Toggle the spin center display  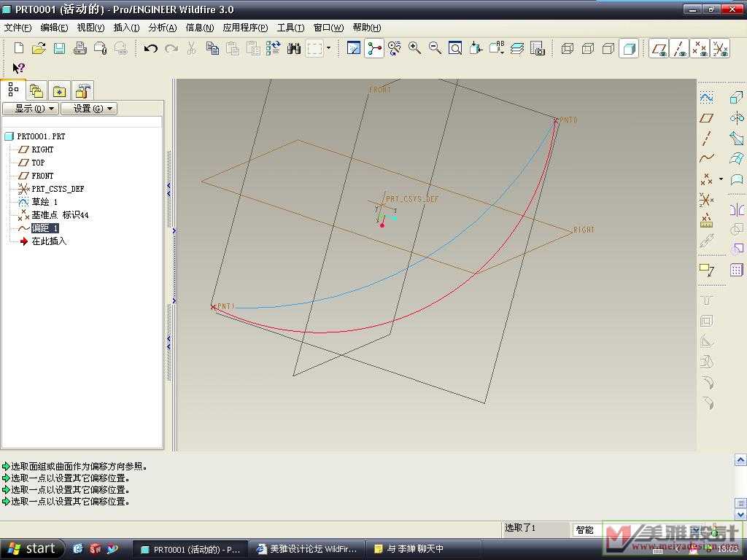point(374,48)
